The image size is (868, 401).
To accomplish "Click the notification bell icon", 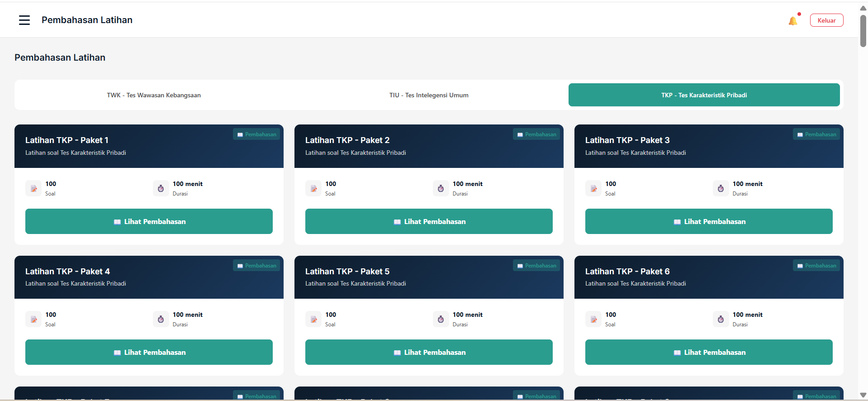I will point(792,21).
